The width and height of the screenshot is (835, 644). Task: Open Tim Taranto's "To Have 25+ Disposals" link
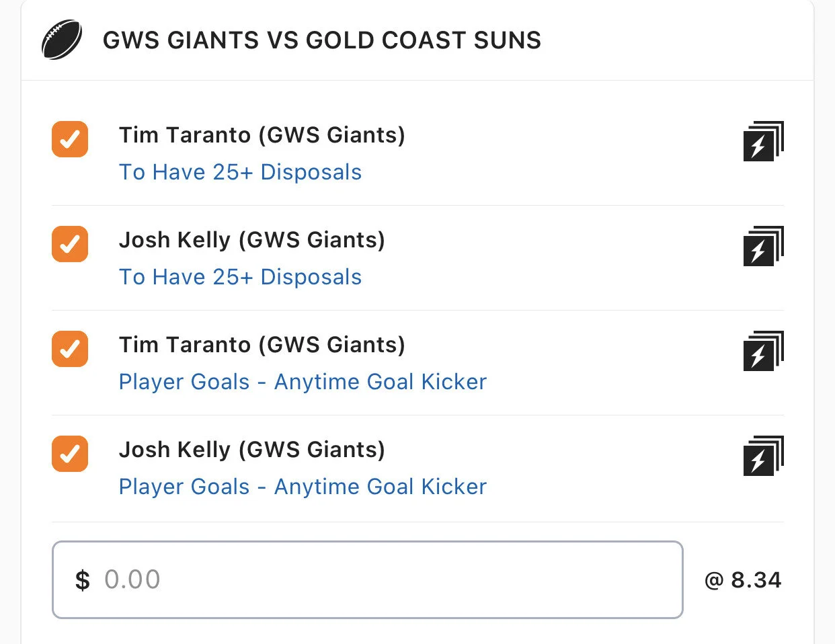(240, 172)
